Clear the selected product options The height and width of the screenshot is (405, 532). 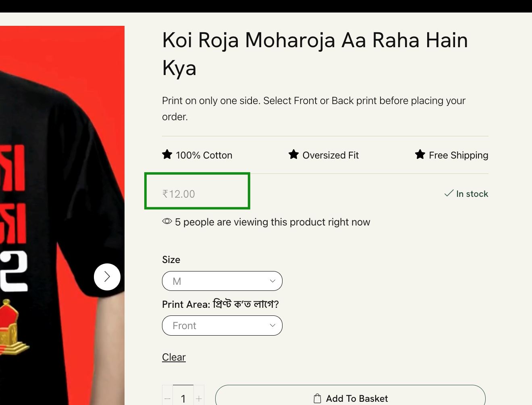pyautogui.click(x=174, y=357)
